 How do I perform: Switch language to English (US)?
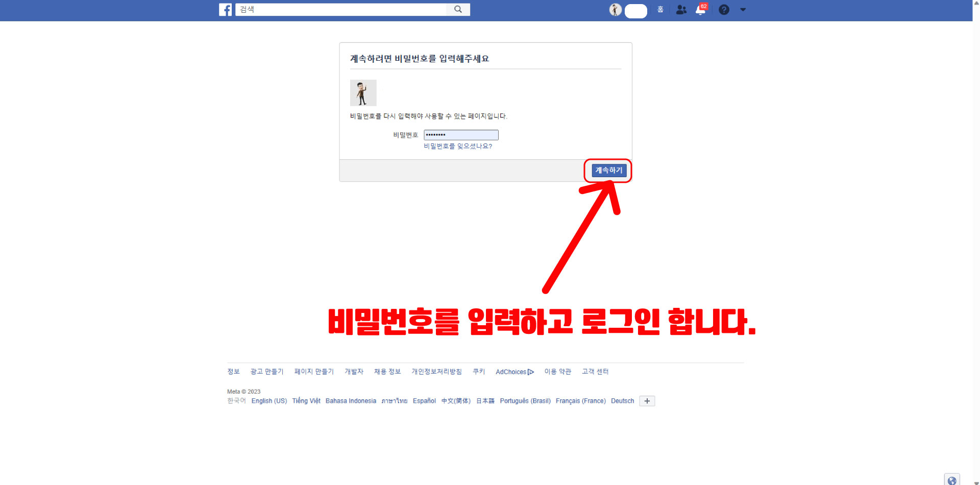click(268, 401)
